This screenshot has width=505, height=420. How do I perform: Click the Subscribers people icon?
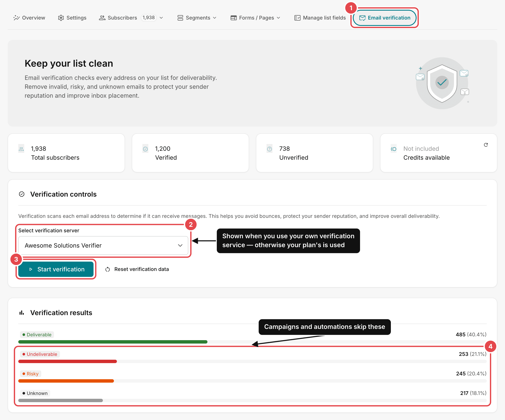(102, 18)
